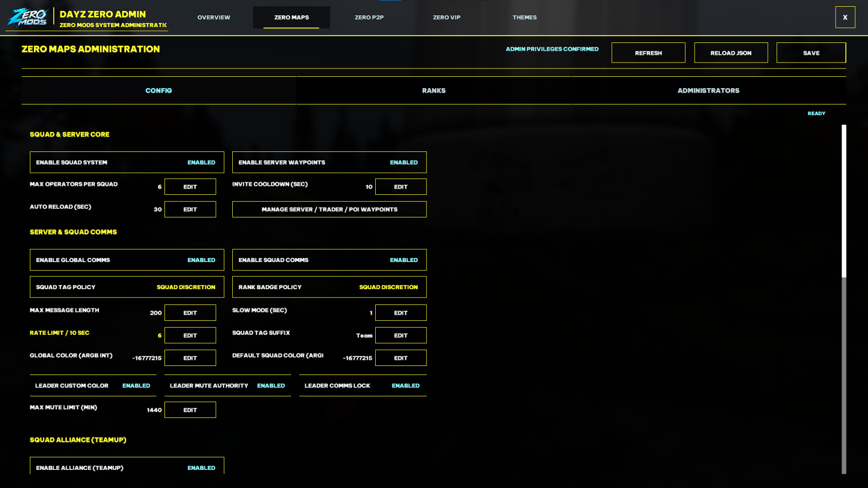Toggle Enable Server Waypoints setting
This screenshot has height=488, width=868.
click(329, 162)
